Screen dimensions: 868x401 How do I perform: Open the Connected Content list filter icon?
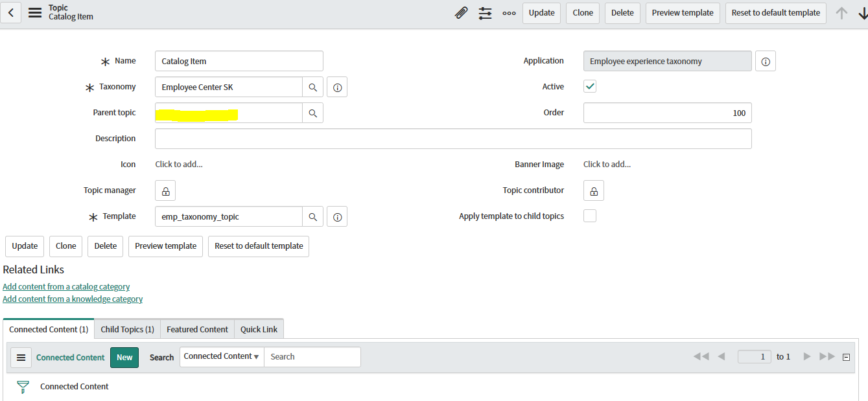tap(23, 387)
